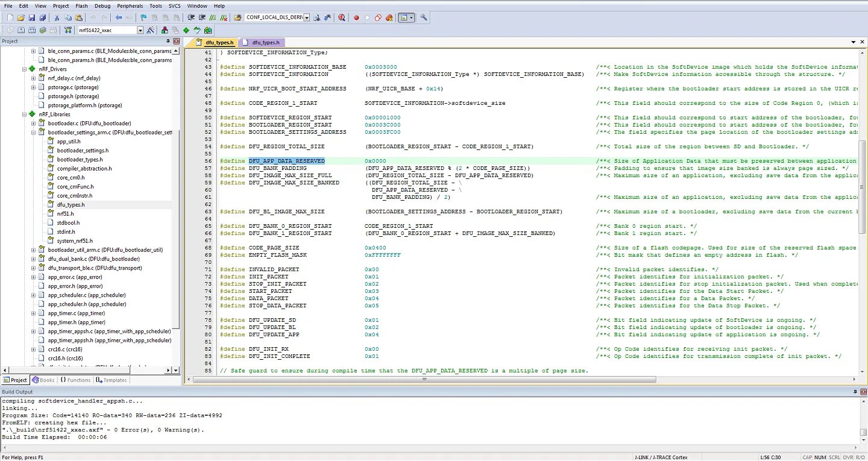
Task: Open the window layout dropdown arrow
Action: 412,17
